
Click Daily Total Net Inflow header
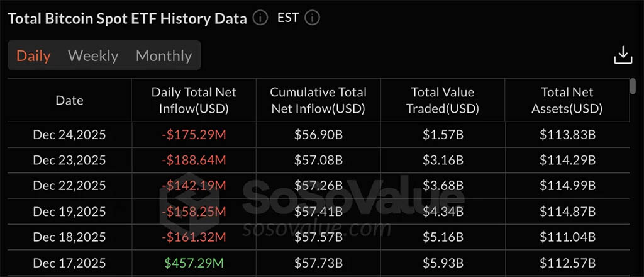[194, 100]
